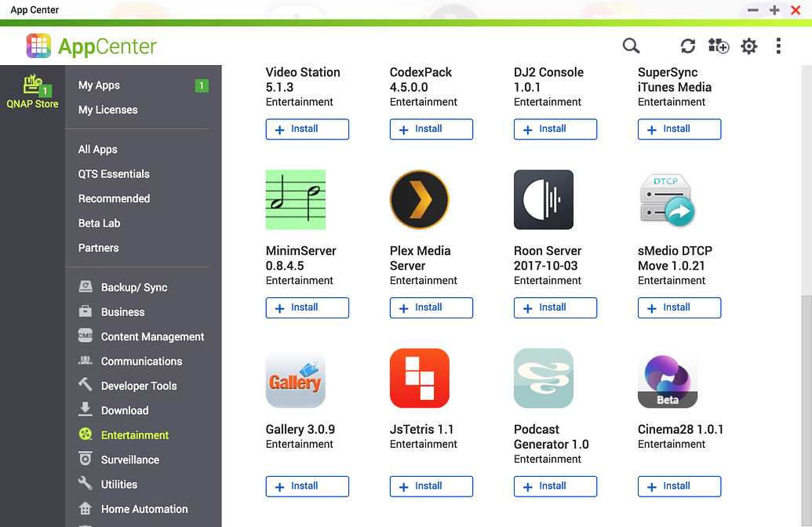Install Podcast Generator 1.0

pyautogui.click(x=555, y=486)
